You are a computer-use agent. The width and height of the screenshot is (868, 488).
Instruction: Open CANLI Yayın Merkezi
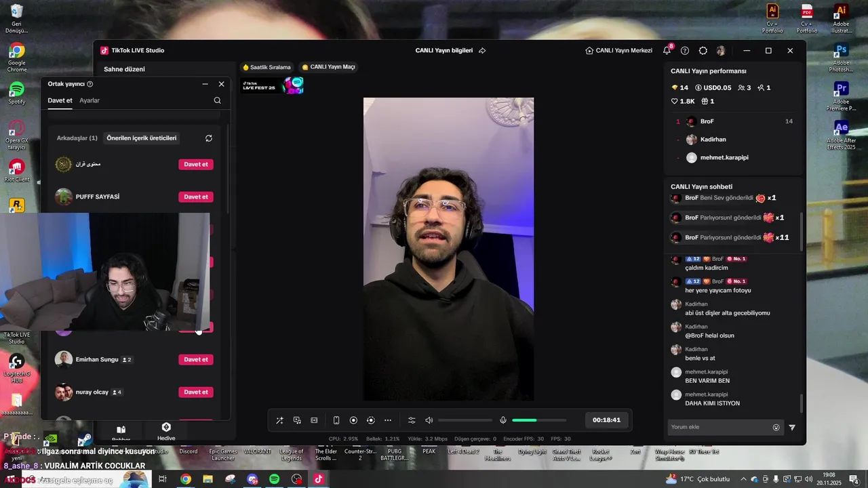[x=618, y=51]
